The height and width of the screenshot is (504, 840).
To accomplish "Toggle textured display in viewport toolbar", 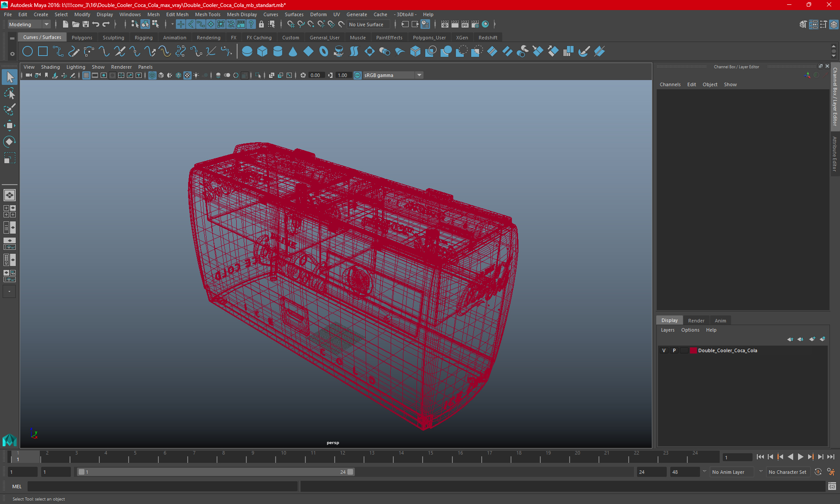I will coord(187,75).
